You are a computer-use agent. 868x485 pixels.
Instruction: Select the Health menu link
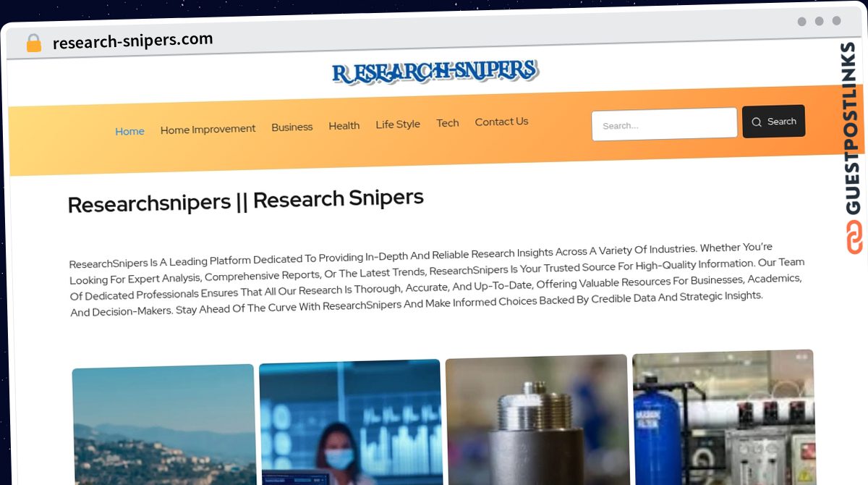tap(344, 125)
